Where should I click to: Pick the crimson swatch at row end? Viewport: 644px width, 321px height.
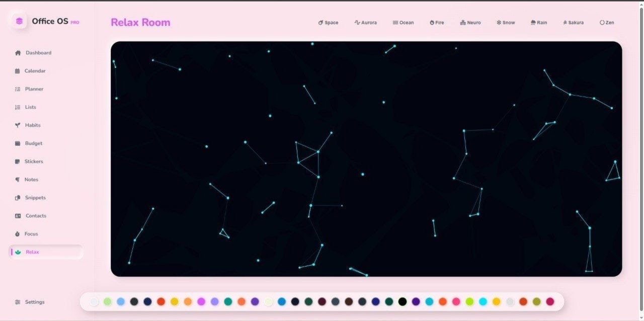coord(550,302)
